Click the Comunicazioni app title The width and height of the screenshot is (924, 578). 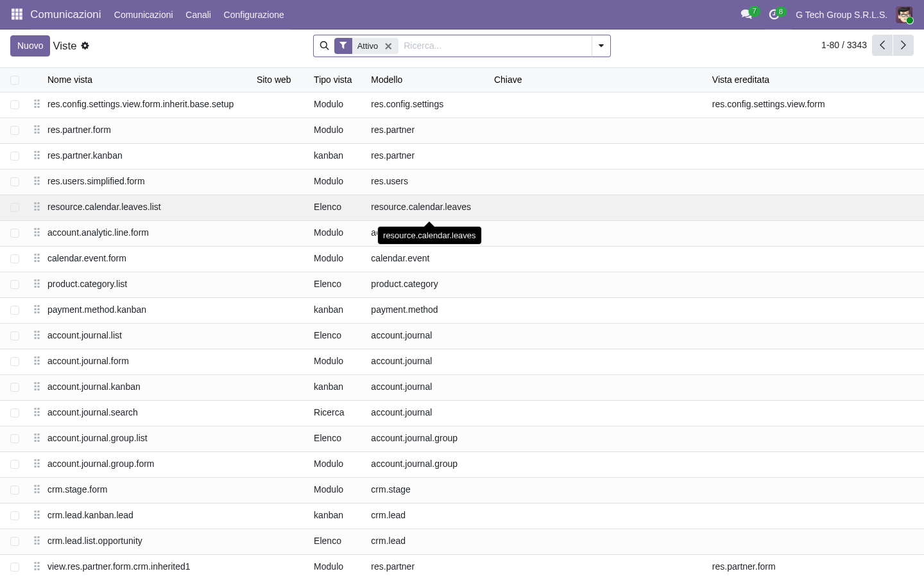click(x=65, y=14)
